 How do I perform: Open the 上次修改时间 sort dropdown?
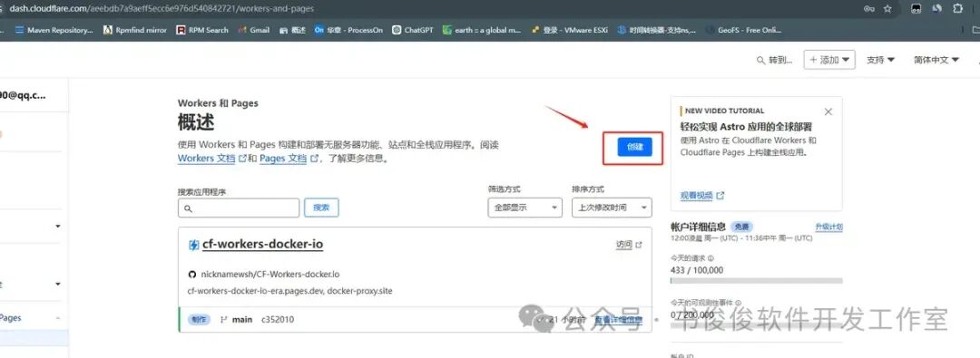tap(612, 208)
